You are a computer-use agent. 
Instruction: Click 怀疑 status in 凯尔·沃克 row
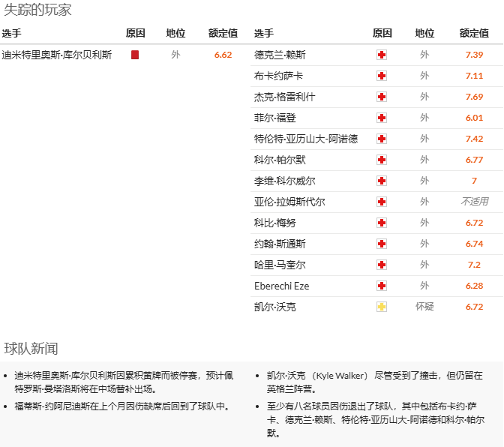pyautogui.click(x=424, y=307)
